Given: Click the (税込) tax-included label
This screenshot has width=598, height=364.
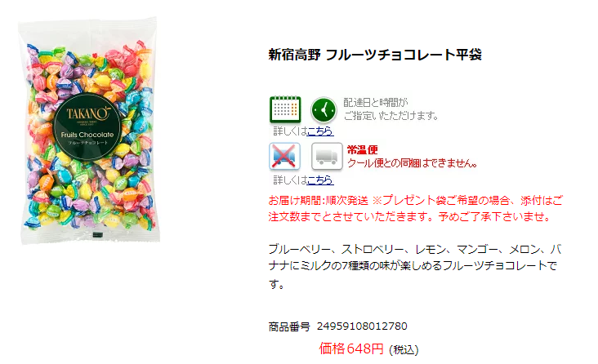Looking at the screenshot, I should pyautogui.click(x=404, y=350).
